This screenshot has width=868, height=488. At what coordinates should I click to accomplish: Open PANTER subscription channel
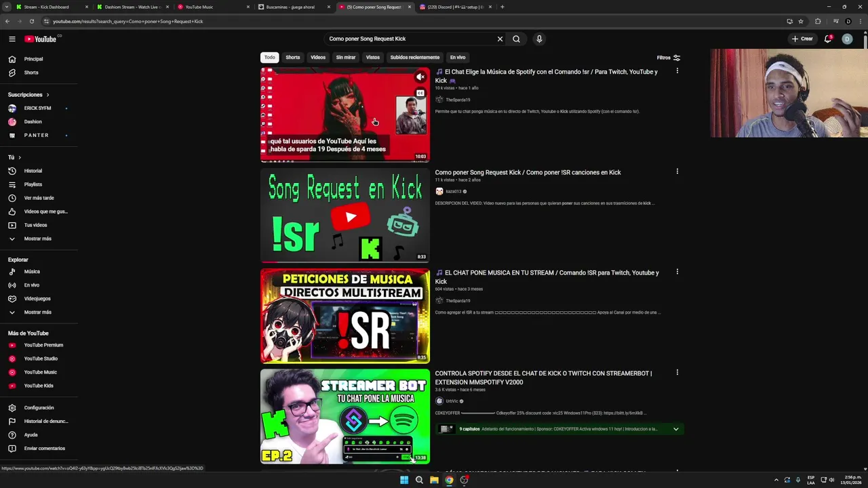(x=38, y=136)
